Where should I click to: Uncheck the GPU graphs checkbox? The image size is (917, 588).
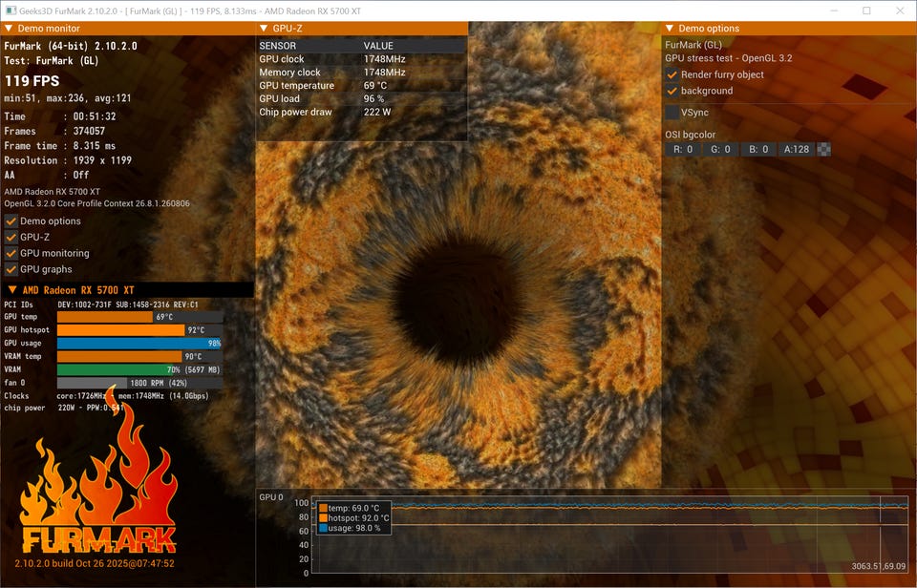11,269
